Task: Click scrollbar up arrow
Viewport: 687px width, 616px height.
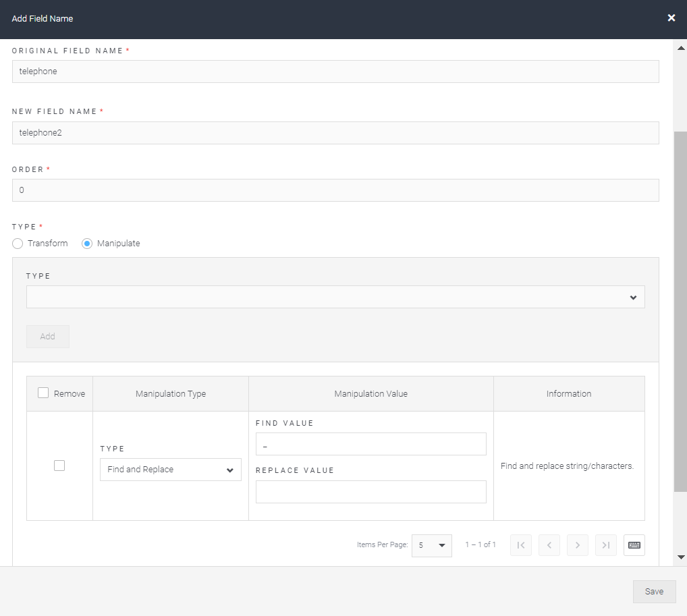Action: (681, 48)
